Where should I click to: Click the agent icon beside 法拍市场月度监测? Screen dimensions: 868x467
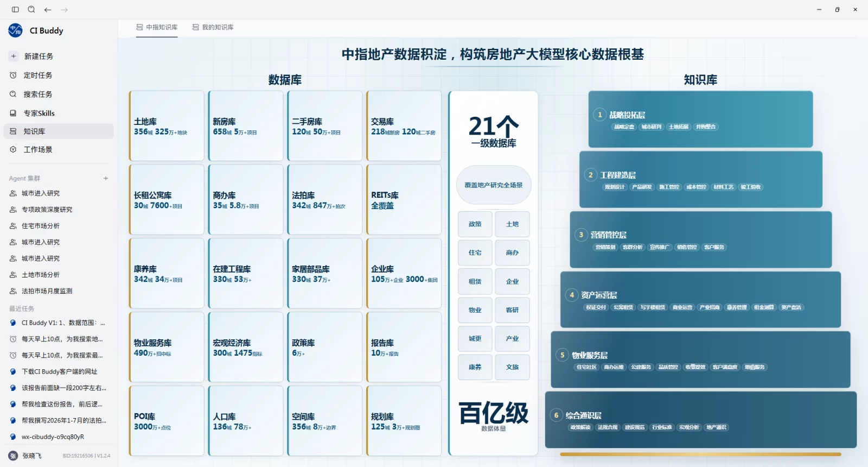pos(13,291)
